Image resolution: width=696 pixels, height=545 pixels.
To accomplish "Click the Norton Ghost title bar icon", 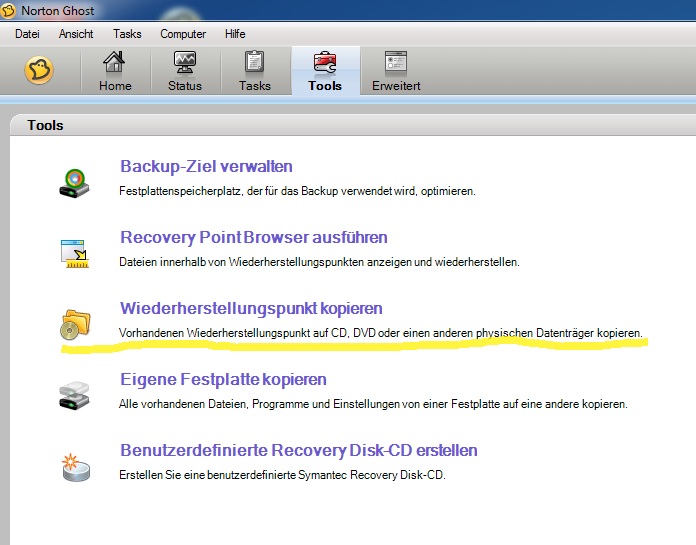I will pos(8,11).
